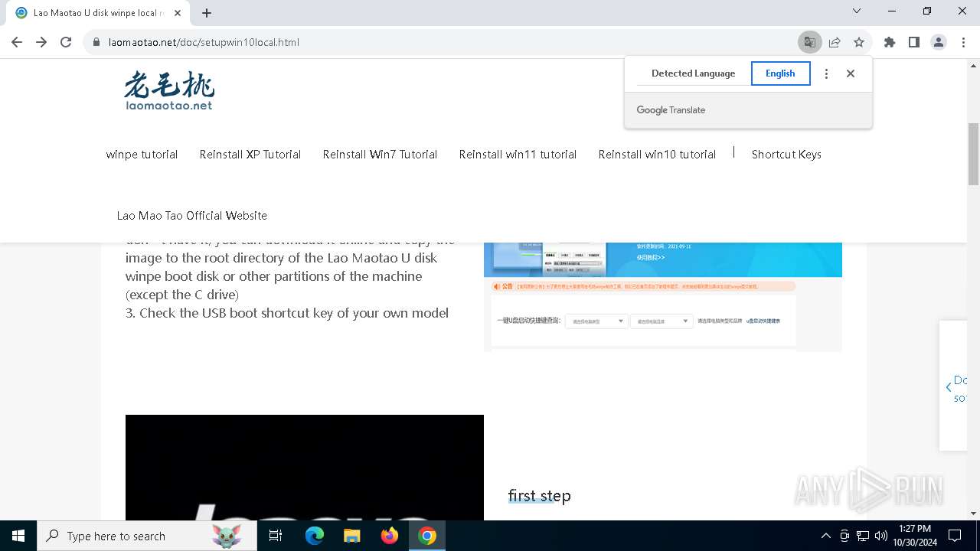Open the Windows Start menu
Image resolution: width=980 pixels, height=551 pixels.
[x=18, y=536]
